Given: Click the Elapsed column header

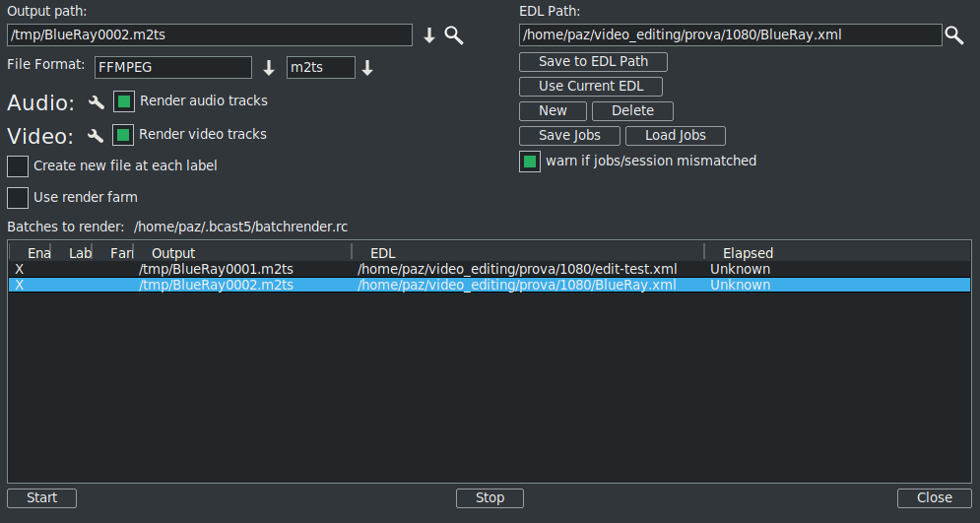Looking at the screenshot, I should pyautogui.click(x=748, y=253).
